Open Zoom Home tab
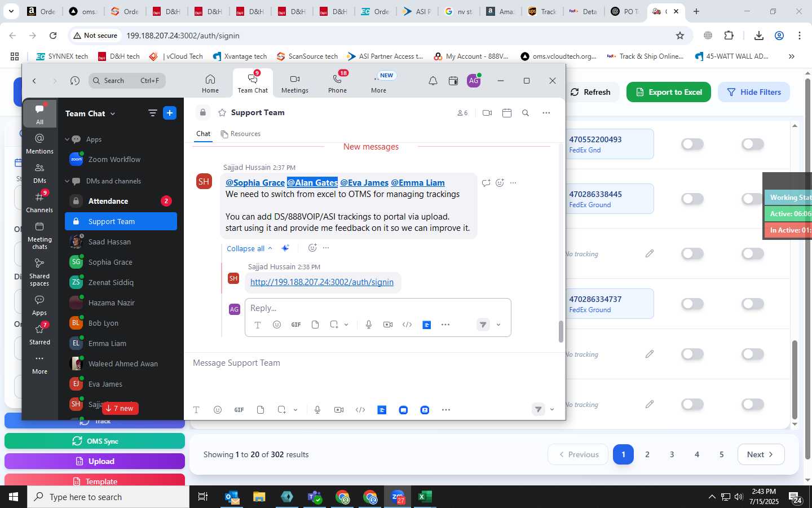812x508 pixels. coord(210,84)
